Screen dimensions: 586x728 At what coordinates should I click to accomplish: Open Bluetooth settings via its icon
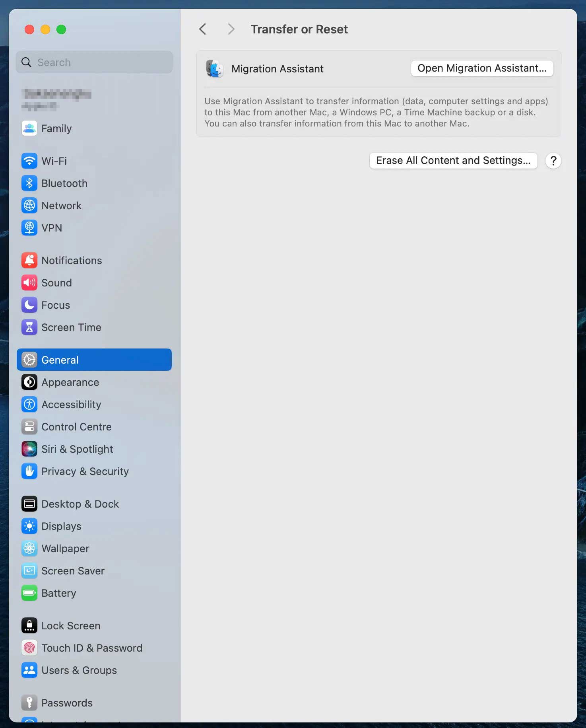29,183
